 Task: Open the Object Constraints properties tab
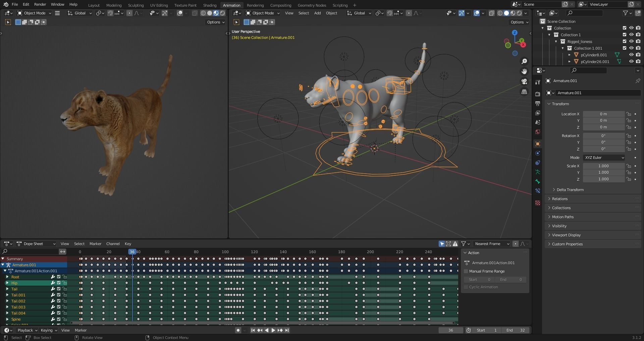(538, 163)
